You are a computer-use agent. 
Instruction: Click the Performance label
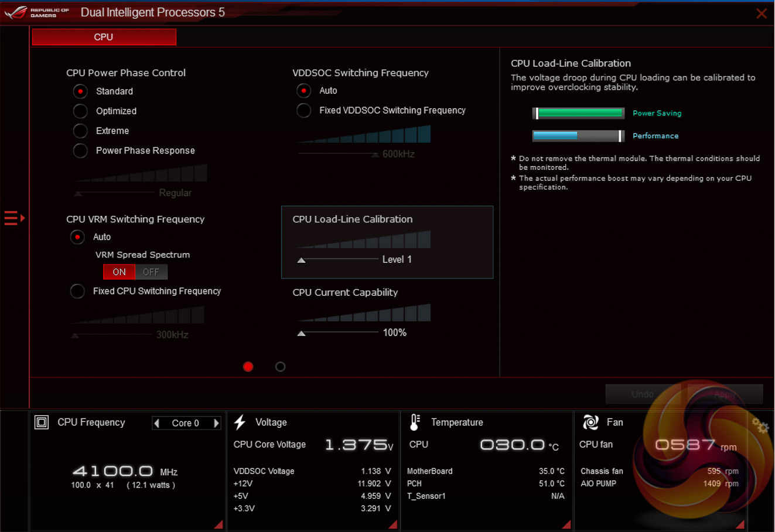(x=655, y=136)
